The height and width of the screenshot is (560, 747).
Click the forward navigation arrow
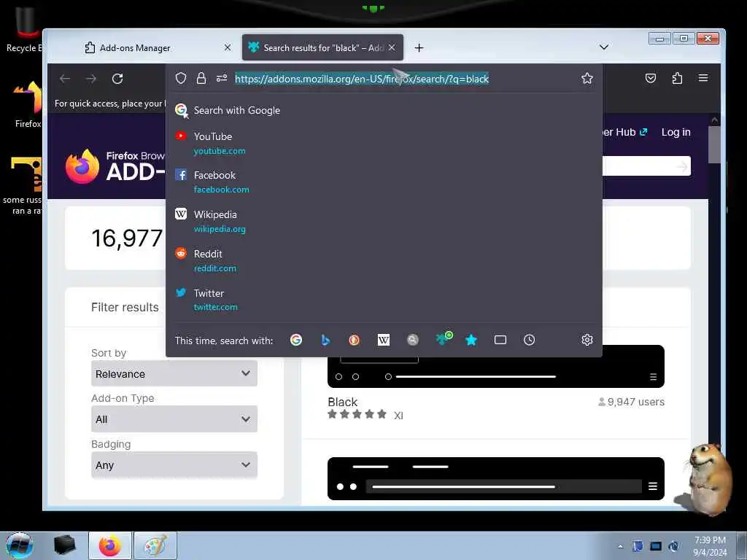(x=91, y=79)
